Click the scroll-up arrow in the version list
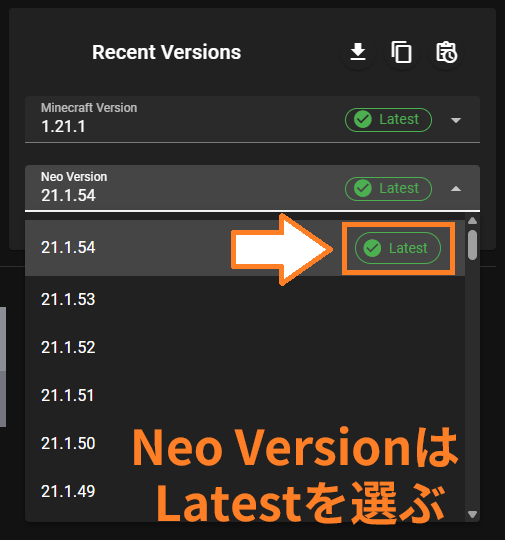505x540 pixels. click(x=473, y=220)
